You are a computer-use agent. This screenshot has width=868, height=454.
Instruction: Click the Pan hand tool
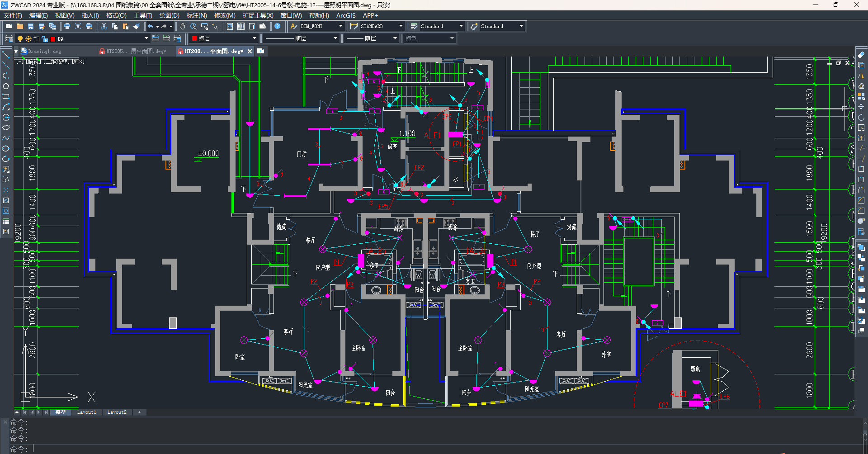pos(182,26)
